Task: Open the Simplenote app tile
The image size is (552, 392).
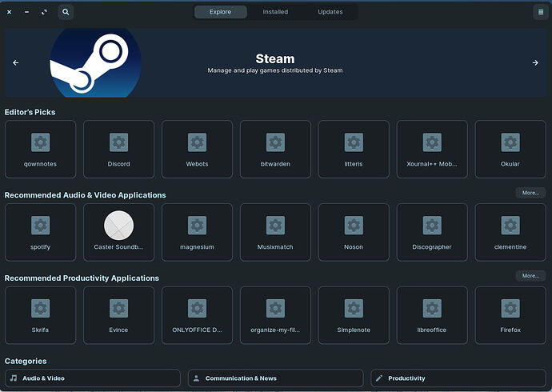Action: pyautogui.click(x=354, y=315)
